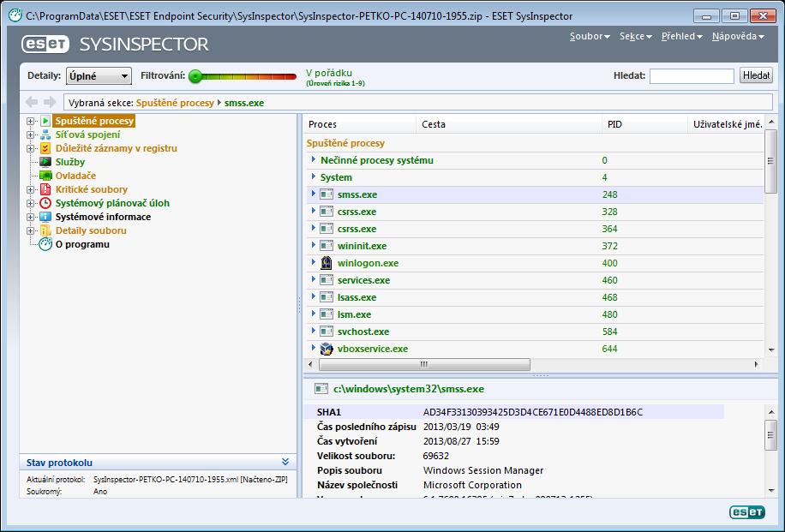The width and height of the screenshot is (785, 532).
Task: Select the csrss.exe row with PID 364
Action: pos(535,229)
